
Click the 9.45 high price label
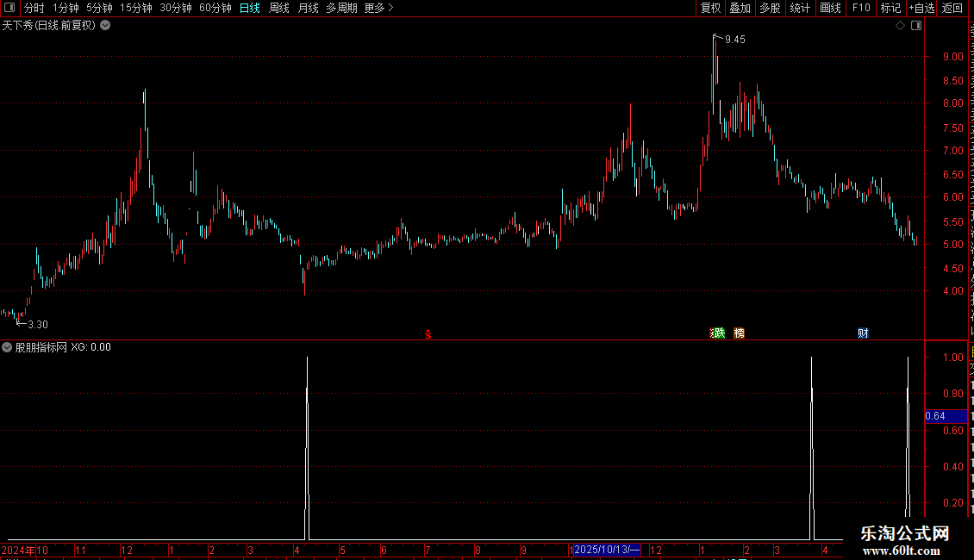[735, 39]
